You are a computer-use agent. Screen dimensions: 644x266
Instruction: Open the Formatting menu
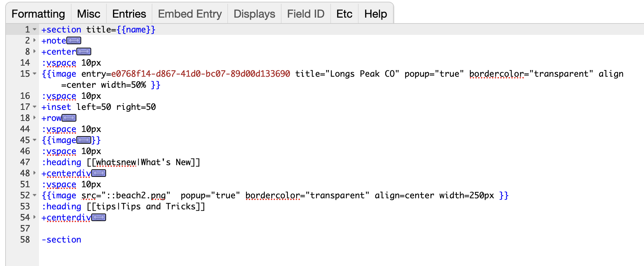[38, 14]
